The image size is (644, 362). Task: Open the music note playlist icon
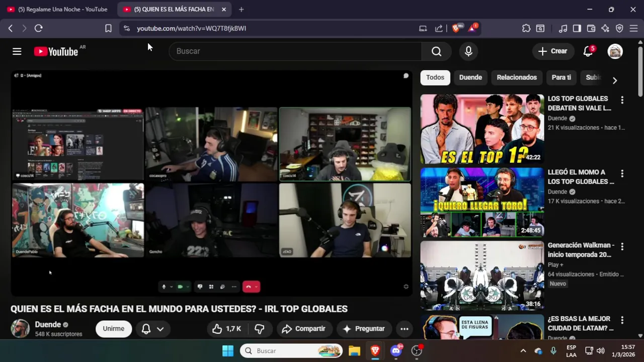pos(563,28)
